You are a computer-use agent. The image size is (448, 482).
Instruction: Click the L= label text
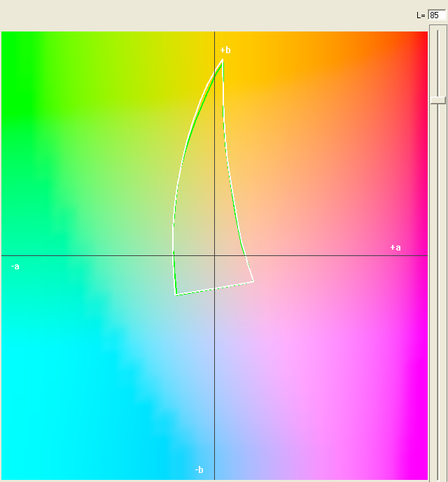click(421, 15)
